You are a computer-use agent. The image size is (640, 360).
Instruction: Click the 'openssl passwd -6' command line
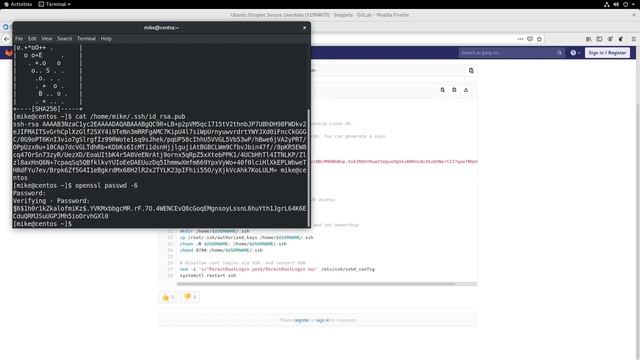click(75, 185)
